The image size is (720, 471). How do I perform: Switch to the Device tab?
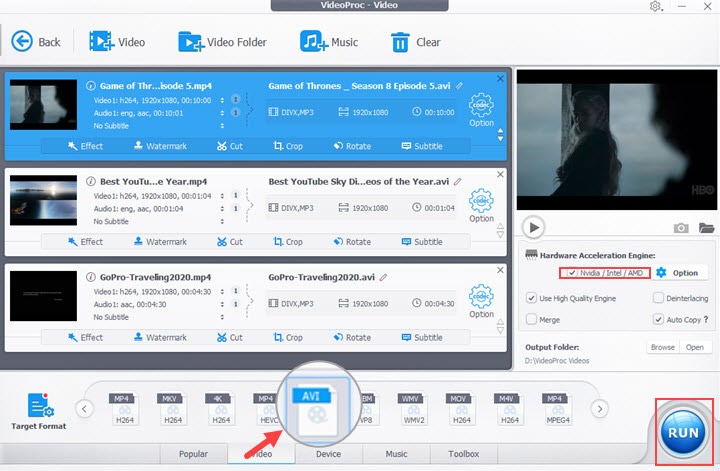(x=328, y=454)
